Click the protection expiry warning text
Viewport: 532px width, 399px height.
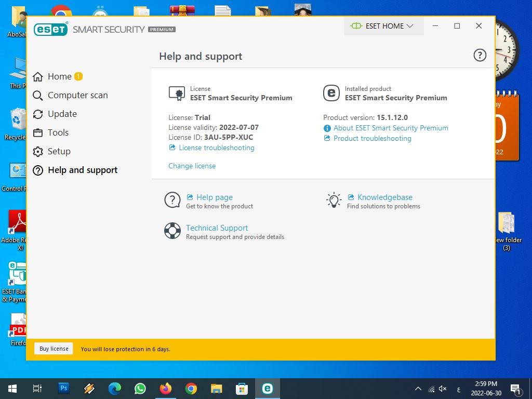click(126, 349)
